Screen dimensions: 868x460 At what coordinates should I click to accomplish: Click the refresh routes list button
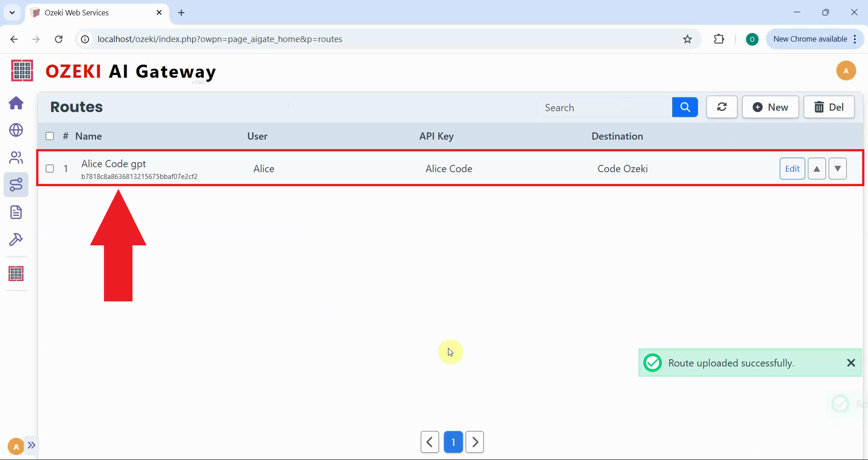coord(722,107)
